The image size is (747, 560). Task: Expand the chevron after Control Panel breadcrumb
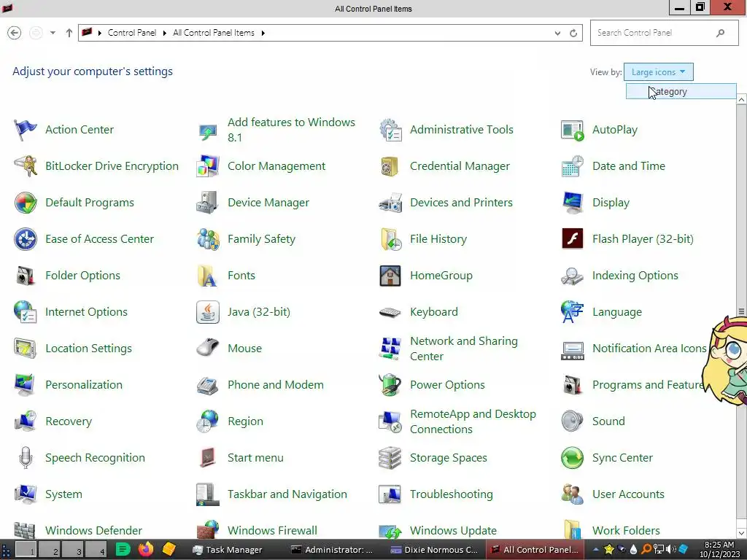(165, 33)
